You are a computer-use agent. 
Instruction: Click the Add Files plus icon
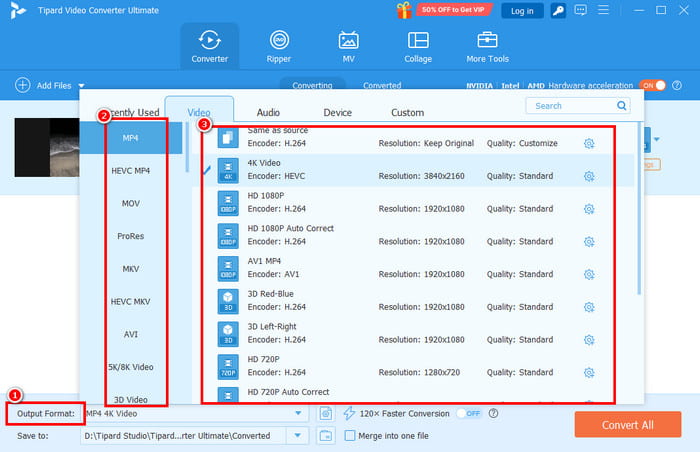click(x=23, y=85)
